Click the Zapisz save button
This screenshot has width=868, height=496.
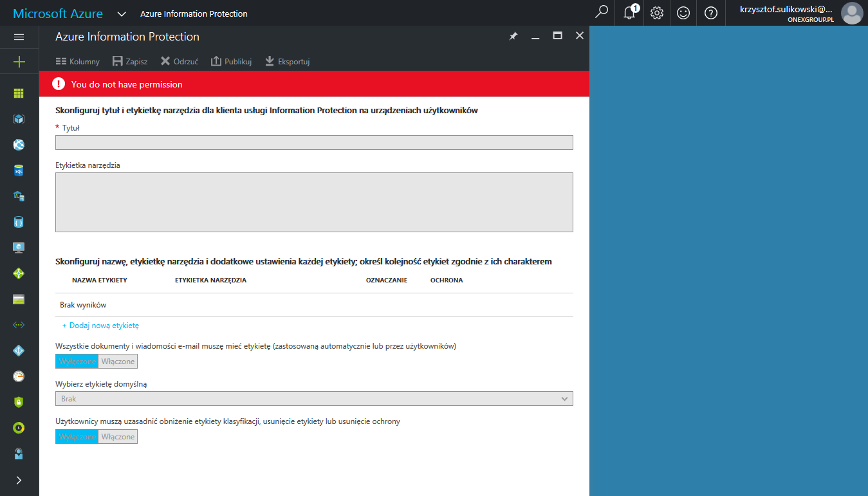click(x=130, y=62)
